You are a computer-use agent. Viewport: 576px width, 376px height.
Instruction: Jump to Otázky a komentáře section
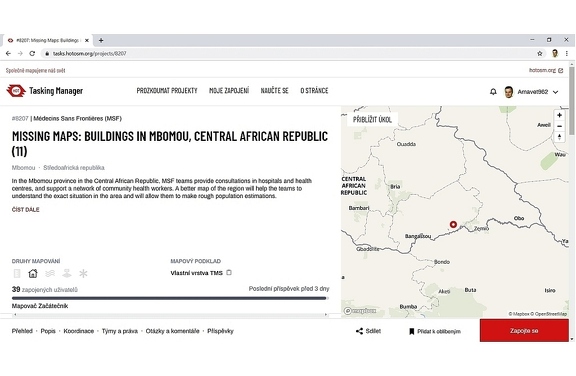[x=172, y=331]
